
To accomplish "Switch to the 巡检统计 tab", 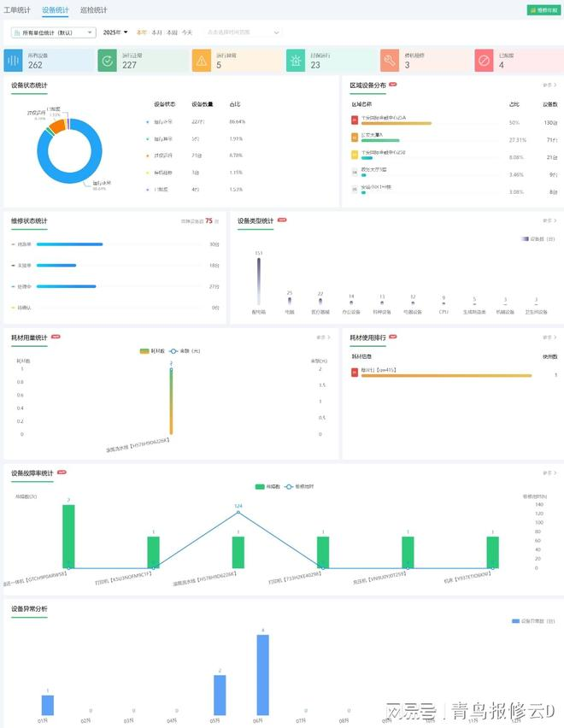I will tap(93, 10).
